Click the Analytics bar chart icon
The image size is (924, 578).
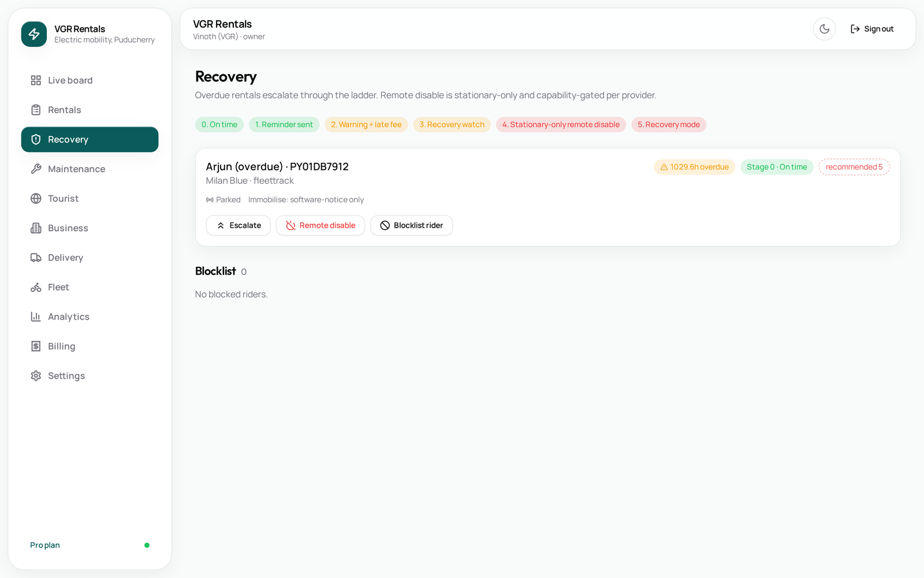tap(36, 317)
